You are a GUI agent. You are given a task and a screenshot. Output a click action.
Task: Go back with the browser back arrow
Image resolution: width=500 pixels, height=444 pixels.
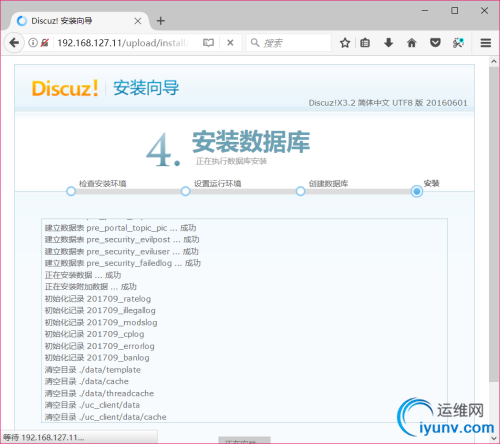pyautogui.click(x=14, y=43)
